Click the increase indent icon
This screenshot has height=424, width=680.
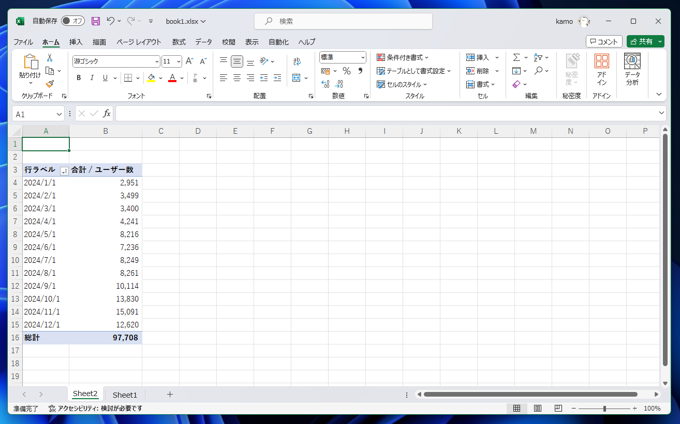[277, 78]
